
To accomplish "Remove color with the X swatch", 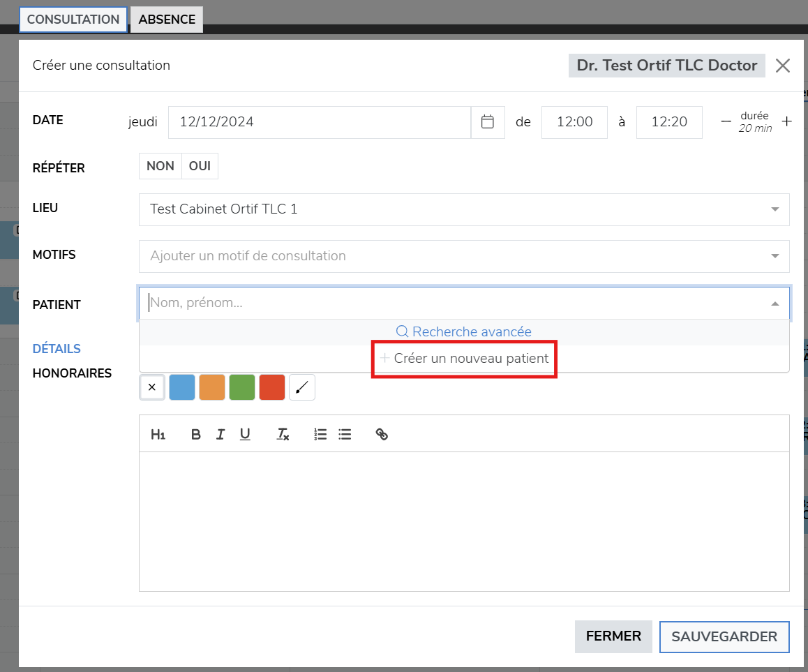I will pos(152,387).
